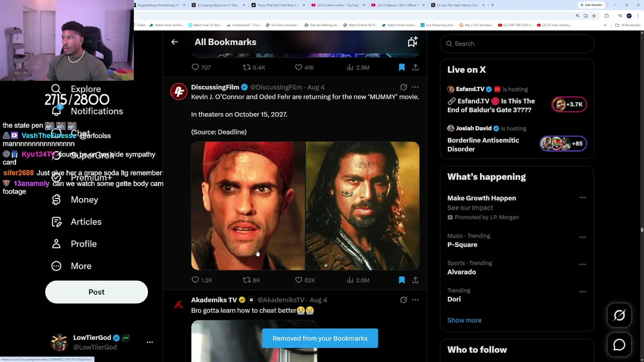
Task: Share the post with 41K likes
Action: click(x=415, y=67)
